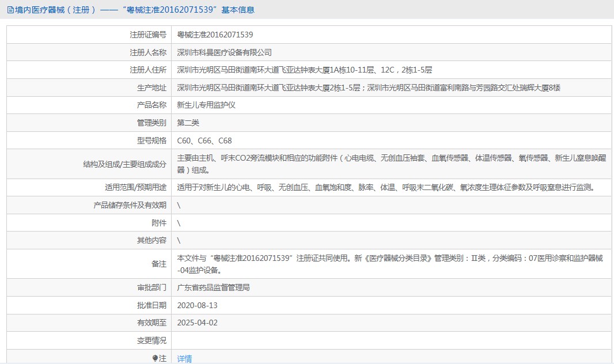Select the remark text 本文件与…注册证共同使用
The height and width of the screenshot is (364, 614).
(390, 264)
